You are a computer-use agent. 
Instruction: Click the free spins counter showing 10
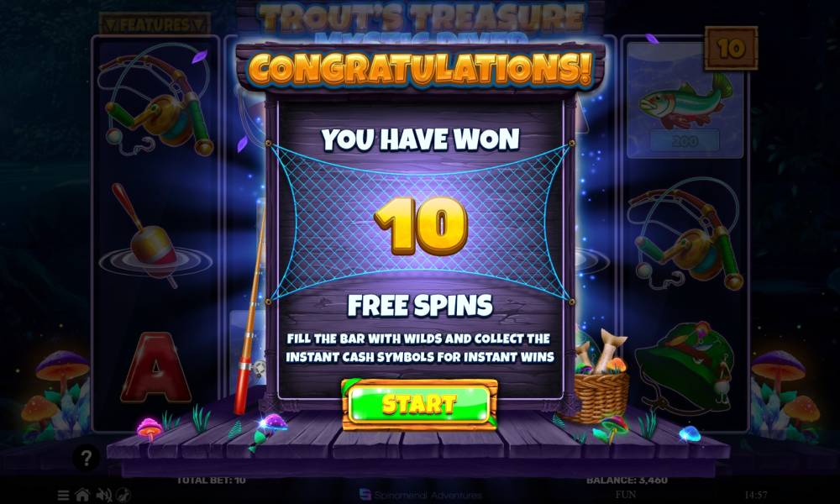point(731,49)
